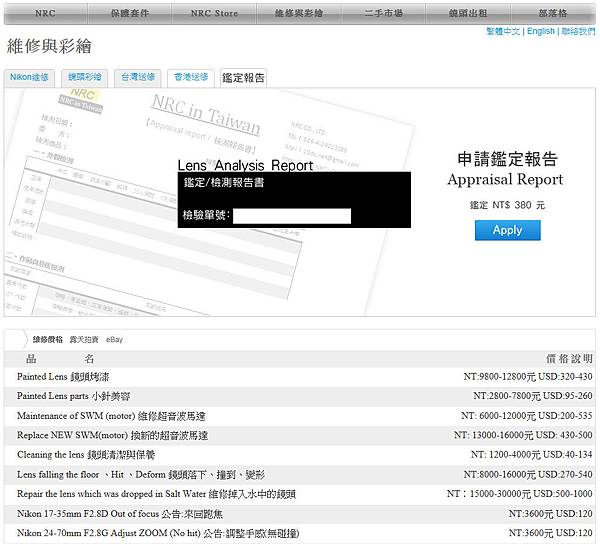This screenshot has width=600, height=544.
Task: Open NRC Store in the navigation bar
Action: point(214,13)
